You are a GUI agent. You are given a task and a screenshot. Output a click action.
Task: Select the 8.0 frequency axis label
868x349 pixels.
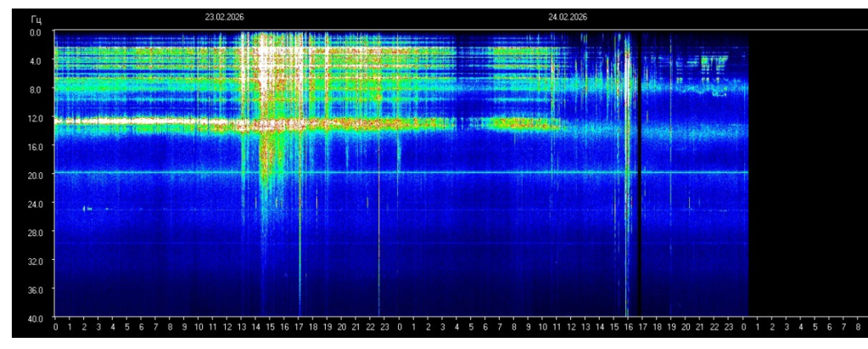(36, 89)
